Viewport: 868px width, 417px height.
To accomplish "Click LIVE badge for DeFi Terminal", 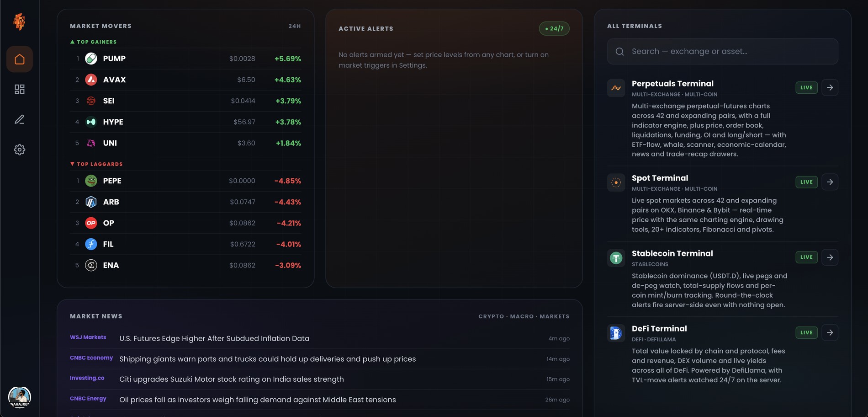I will (807, 332).
